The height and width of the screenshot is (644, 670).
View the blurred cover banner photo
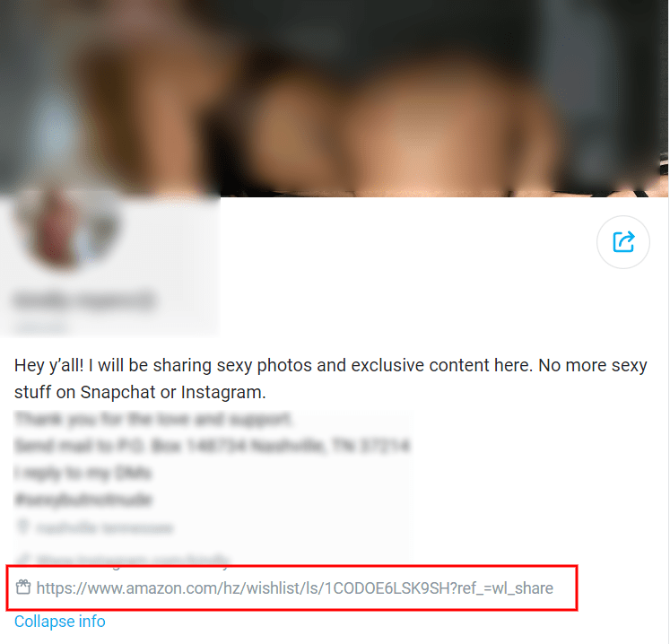[335, 99]
